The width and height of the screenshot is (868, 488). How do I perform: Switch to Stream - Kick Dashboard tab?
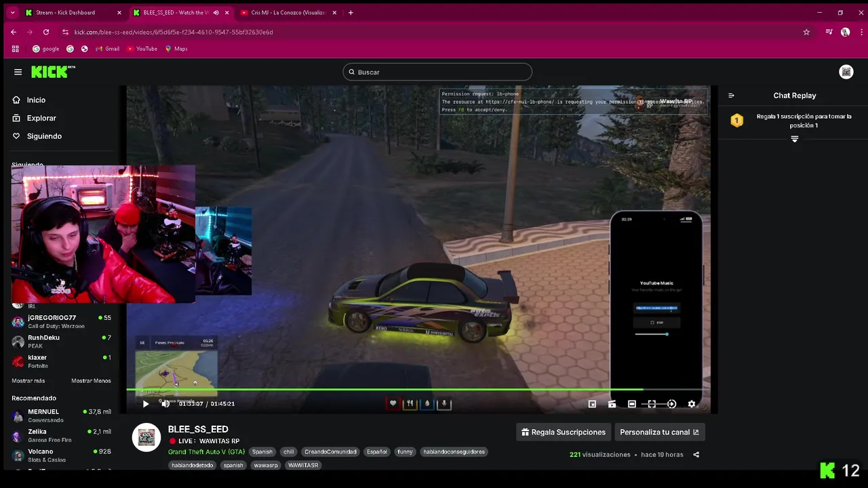tap(66, 12)
